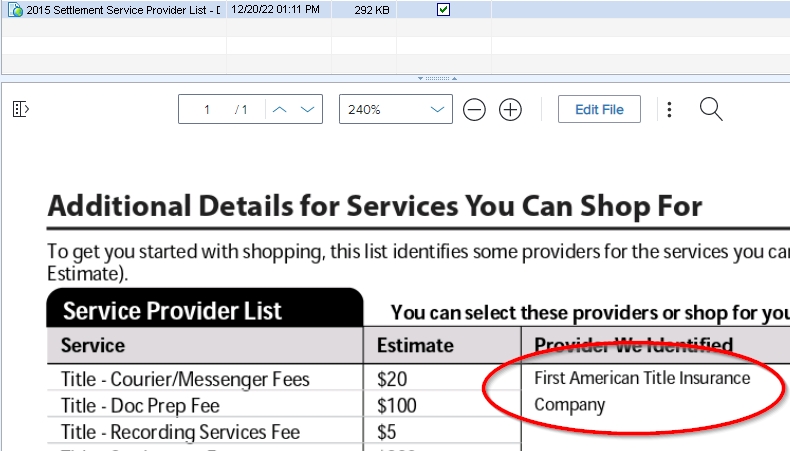Go to the next page arrow
The image size is (790, 451).
(308, 109)
